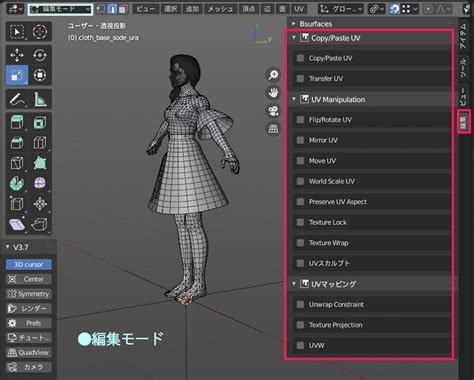Viewport: 474px width, 380px height.
Task: Switch perspective/orthographic with grid icon
Action: 273,129
